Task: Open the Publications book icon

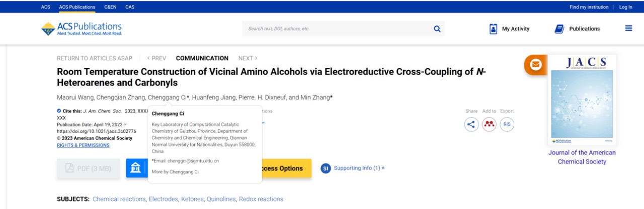Action: (559, 29)
